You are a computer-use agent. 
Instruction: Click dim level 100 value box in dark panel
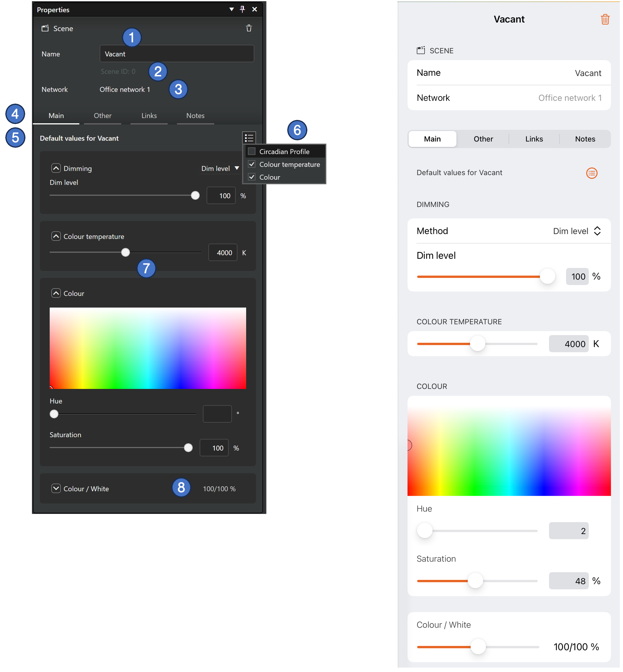221,196
